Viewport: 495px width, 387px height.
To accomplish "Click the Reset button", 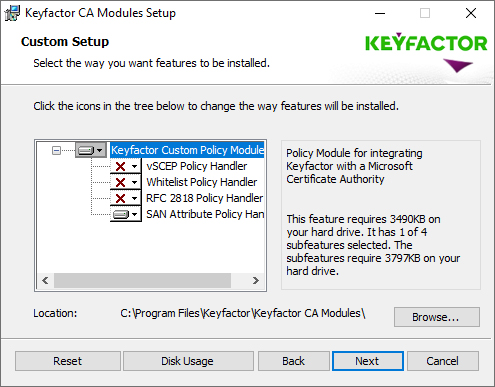I will pos(68,361).
